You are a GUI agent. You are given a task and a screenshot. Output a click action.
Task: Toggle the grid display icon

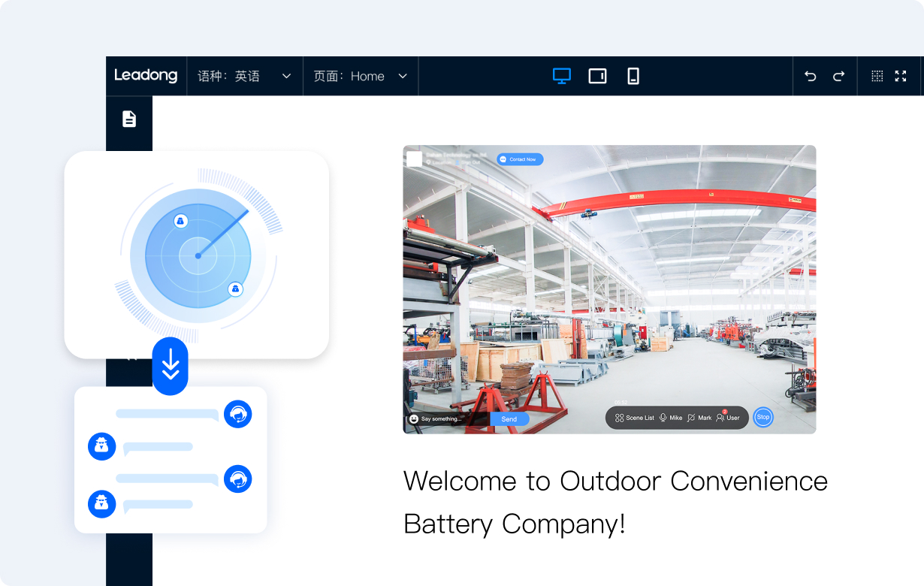pos(877,76)
